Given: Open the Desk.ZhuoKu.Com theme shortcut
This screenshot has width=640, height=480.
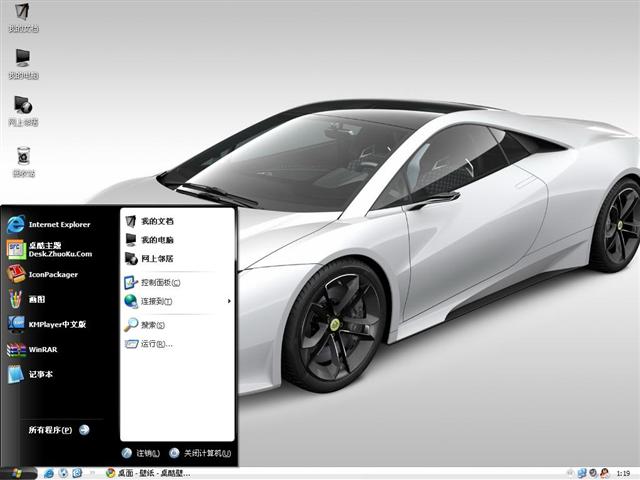Looking at the screenshot, I should tap(49, 249).
